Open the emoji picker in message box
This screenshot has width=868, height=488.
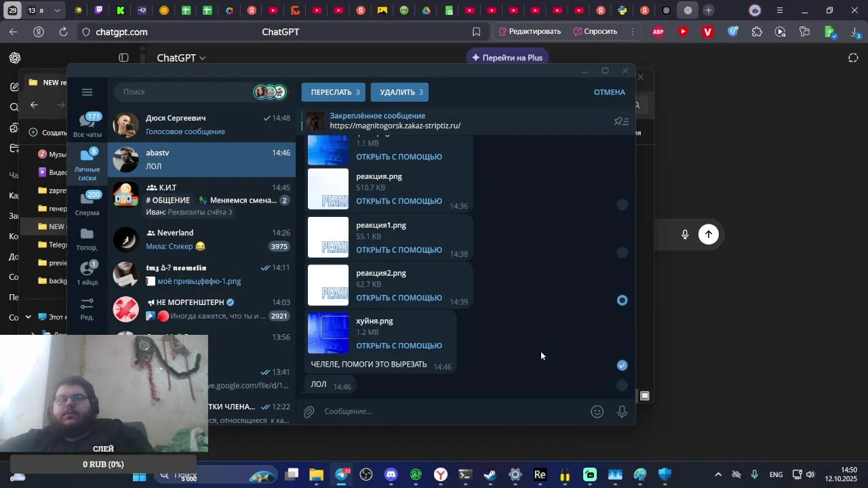pyautogui.click(x=597, y=411)
